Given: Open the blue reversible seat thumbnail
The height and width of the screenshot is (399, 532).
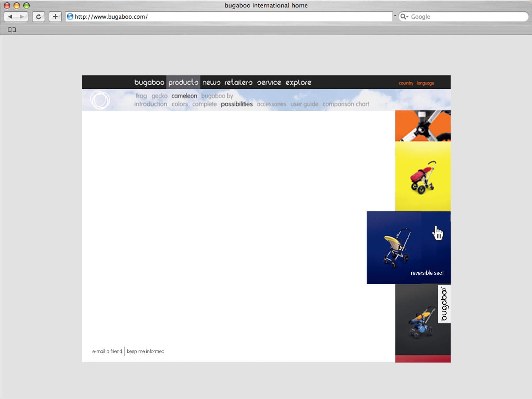Looking at the screenshot, I should point(409,247).
